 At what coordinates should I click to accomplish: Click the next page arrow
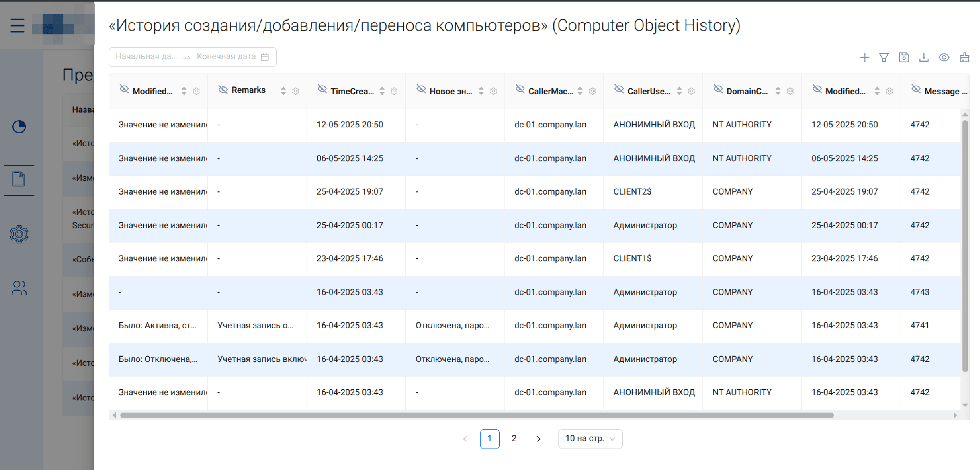(538, 438)
